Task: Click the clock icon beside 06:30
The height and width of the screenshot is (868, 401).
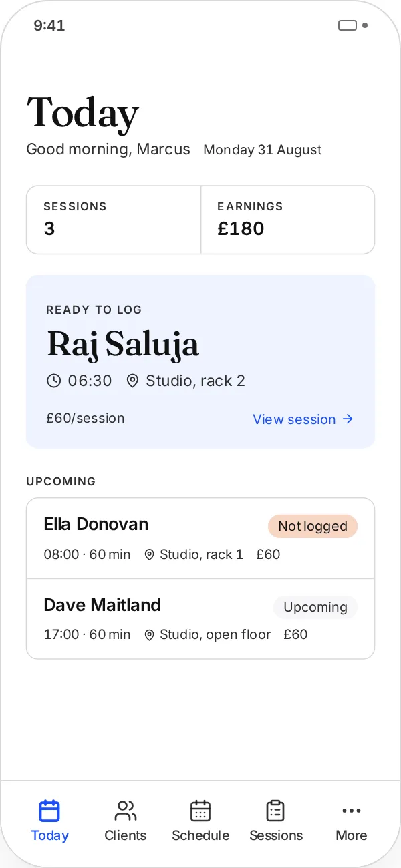Action: 53,381
